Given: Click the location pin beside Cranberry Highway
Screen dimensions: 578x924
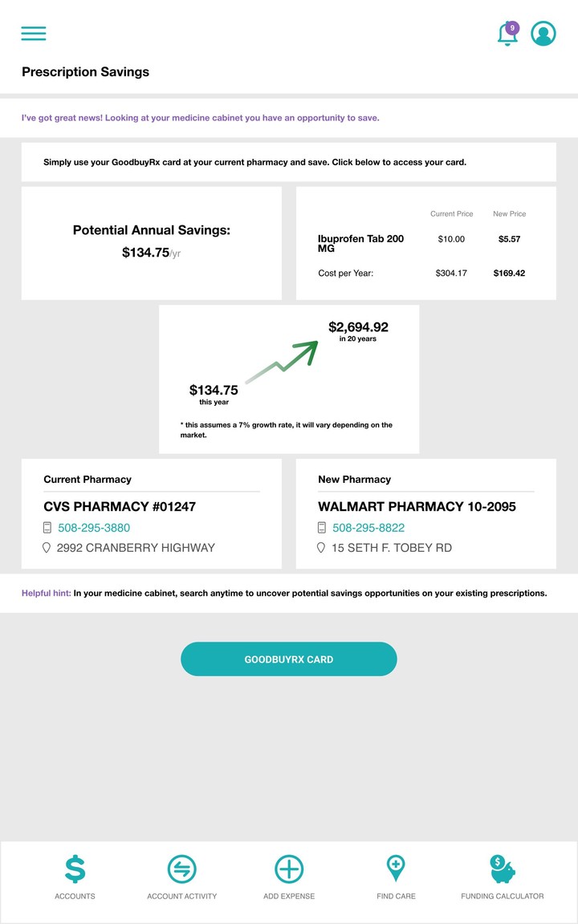Looking at the screenshot, I should coord(47,548).
